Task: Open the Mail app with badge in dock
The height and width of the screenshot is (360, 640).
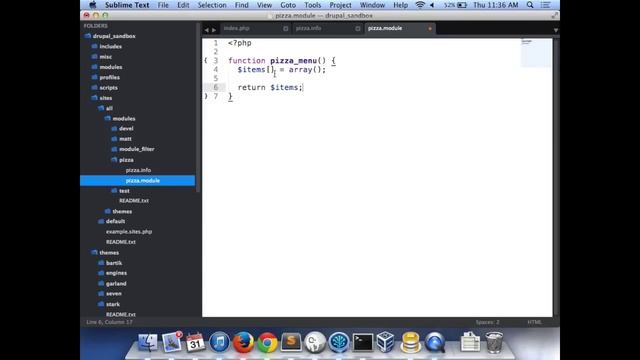Action: click(172, 342)
